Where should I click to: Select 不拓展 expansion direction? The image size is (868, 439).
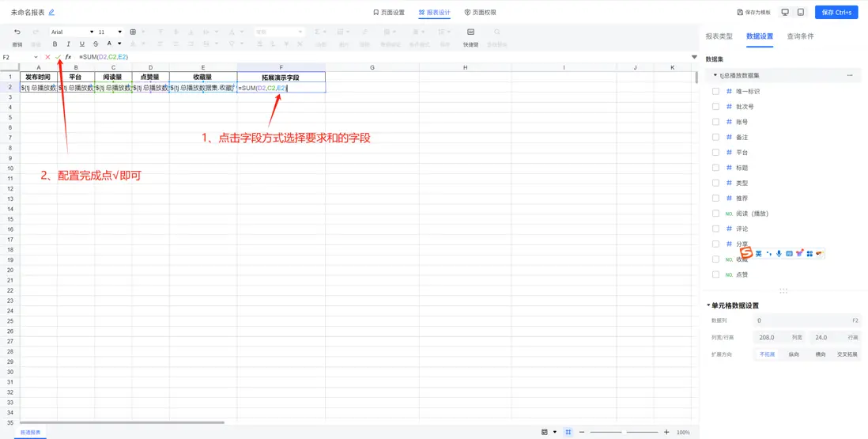tap(767, 354)
